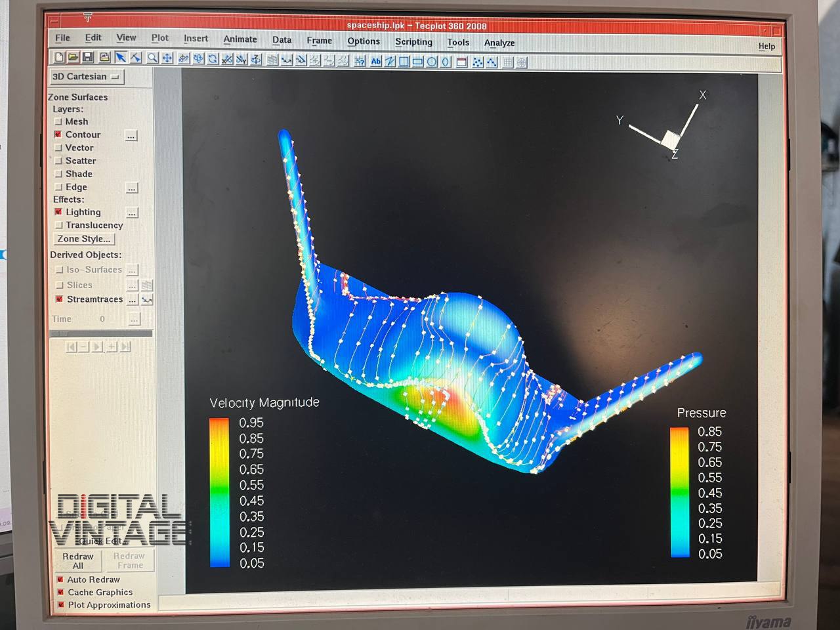Open the 3D Cartesian plot type dropdown

(87, 77)
